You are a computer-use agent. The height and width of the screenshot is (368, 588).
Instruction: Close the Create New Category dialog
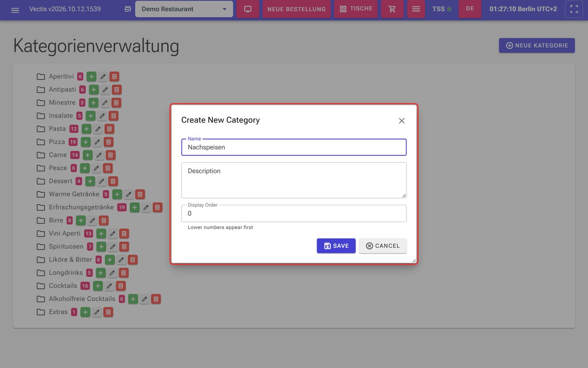(402, 121)
